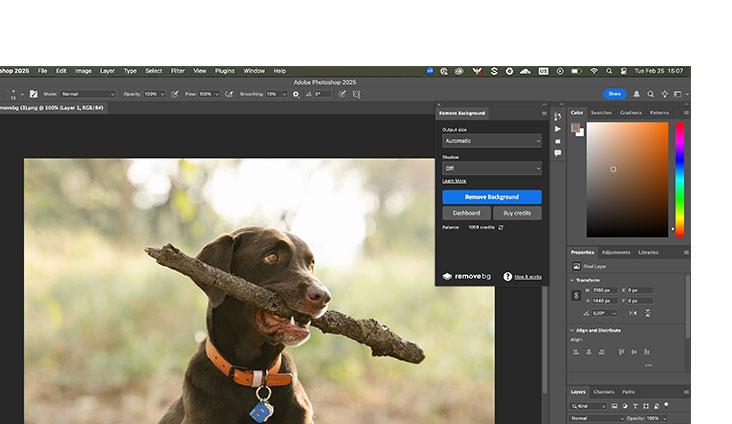Open the Discover lightbulb icon
The width and height of the screenshot is (732, 424).
(664, 94)
